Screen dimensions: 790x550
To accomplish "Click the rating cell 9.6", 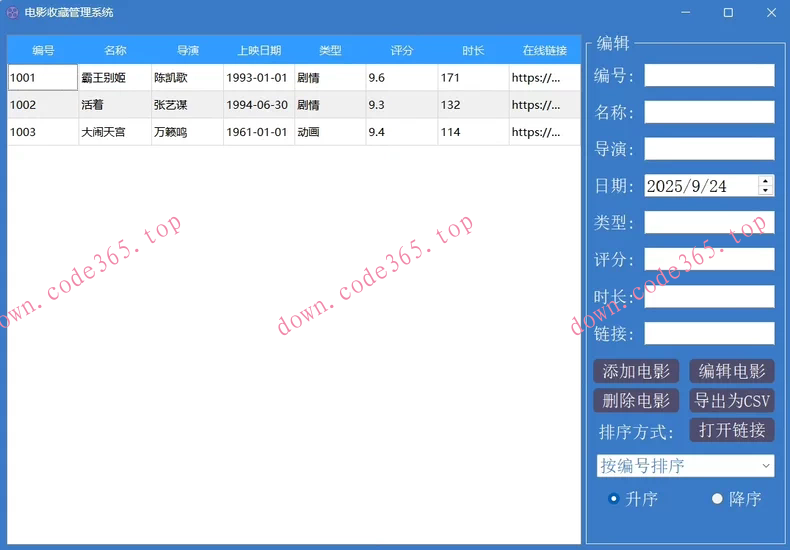I will pyautogui.click(x=402, y=78).
